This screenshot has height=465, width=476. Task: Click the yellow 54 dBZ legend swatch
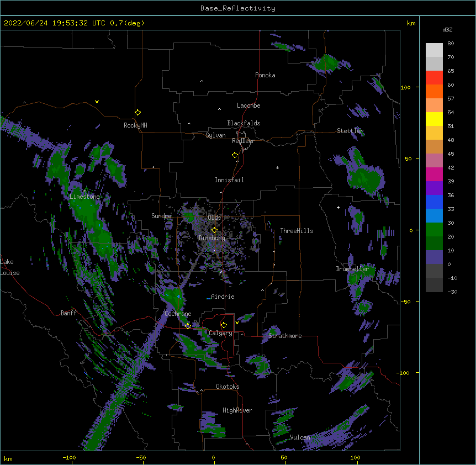[434, 119]
